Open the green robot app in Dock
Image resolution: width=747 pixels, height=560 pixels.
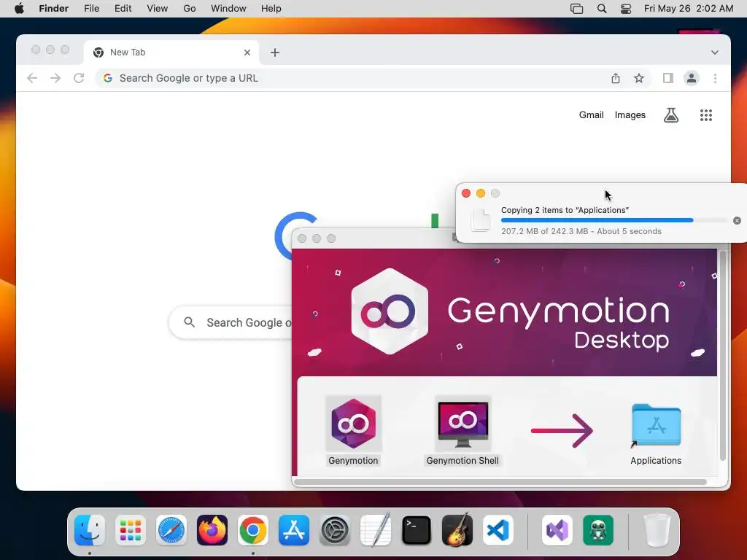(x=598, y=530)
